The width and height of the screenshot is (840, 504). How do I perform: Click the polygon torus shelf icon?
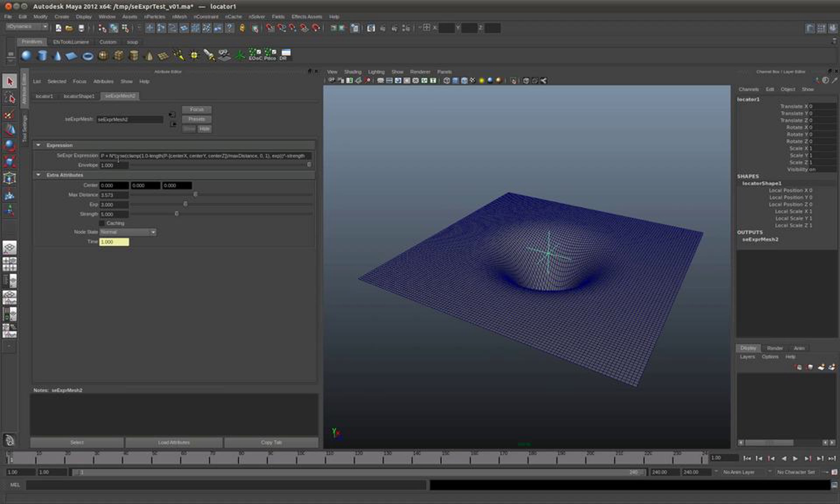tap(87, 56)
